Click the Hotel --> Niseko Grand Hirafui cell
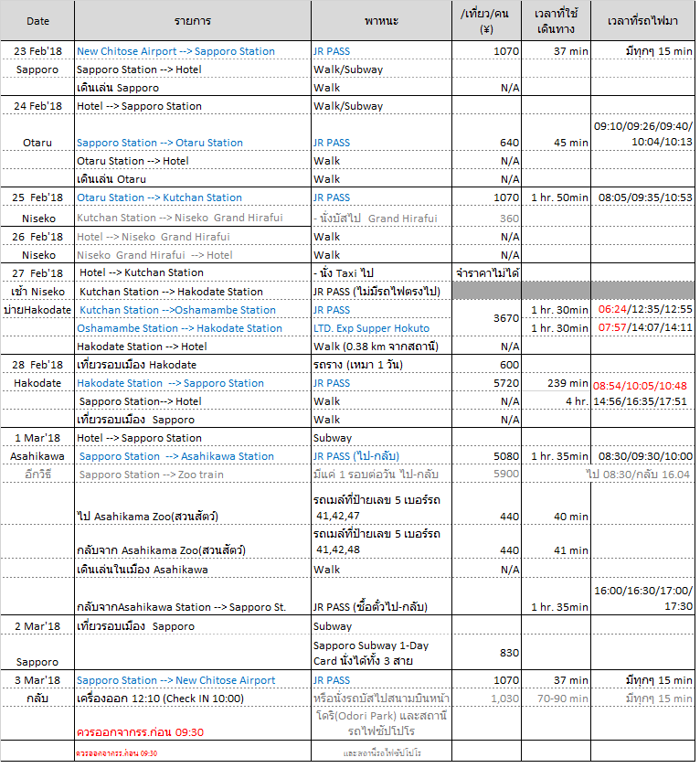 point(193,237)
